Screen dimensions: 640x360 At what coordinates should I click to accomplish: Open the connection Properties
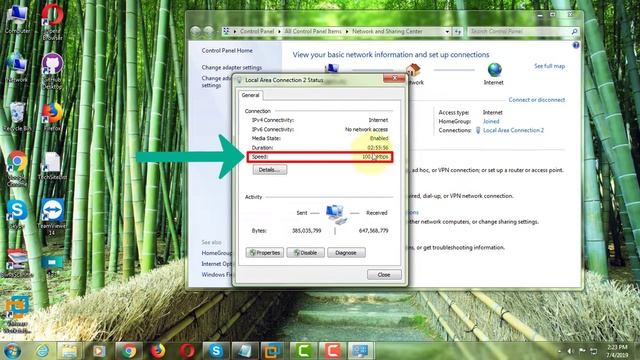pyautogui.click(x=264, y=253)
